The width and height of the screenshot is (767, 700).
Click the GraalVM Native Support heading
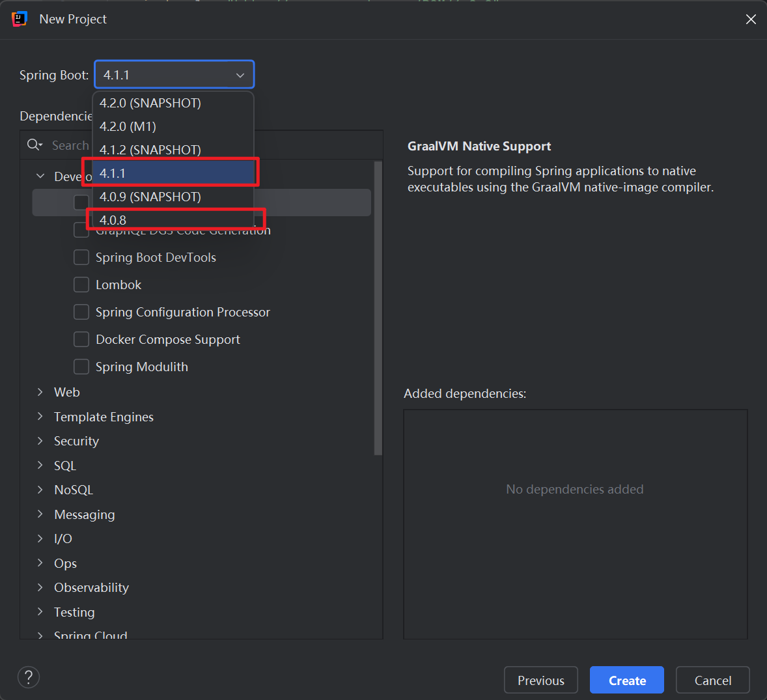click(x=479, y=147)
